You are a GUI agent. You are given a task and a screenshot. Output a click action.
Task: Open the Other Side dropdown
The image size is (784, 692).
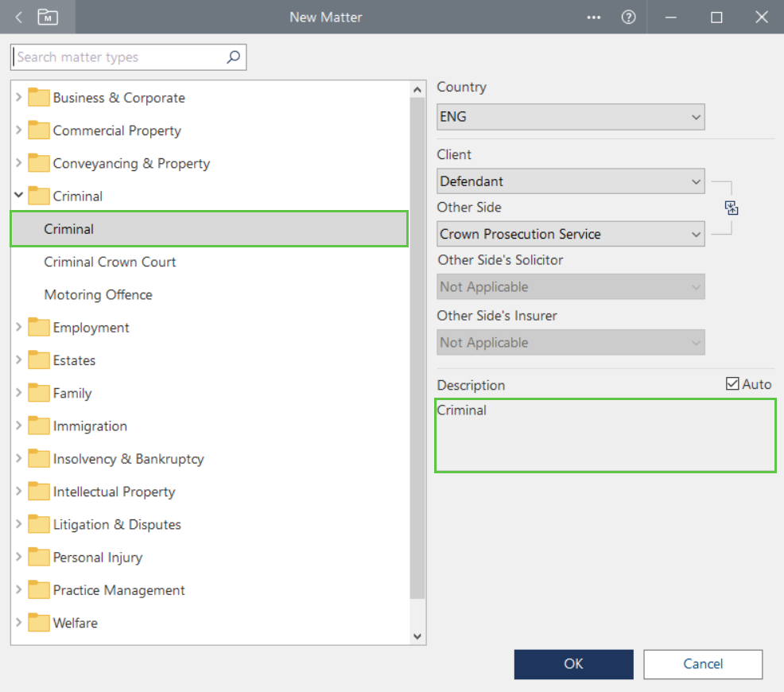pyautogui.click(x=570, y=235)
